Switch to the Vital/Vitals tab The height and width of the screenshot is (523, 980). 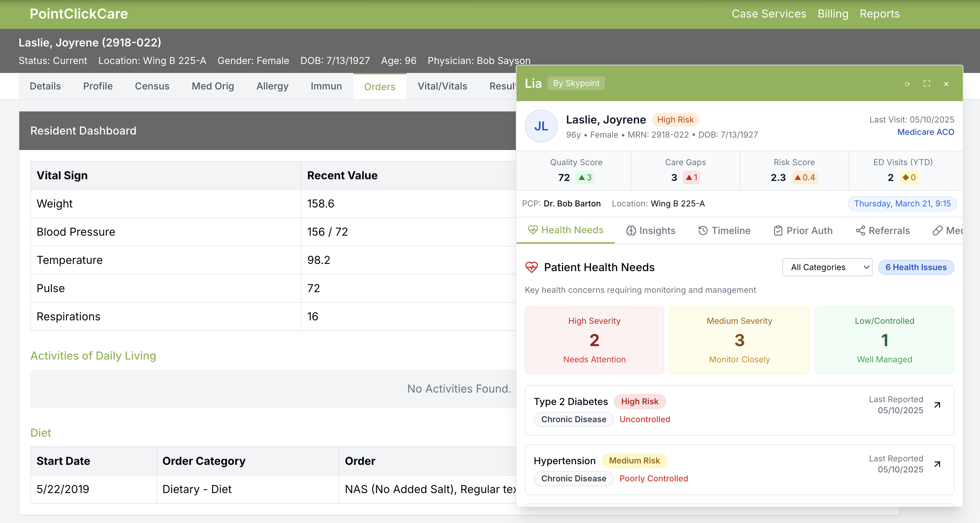point(442,86)
